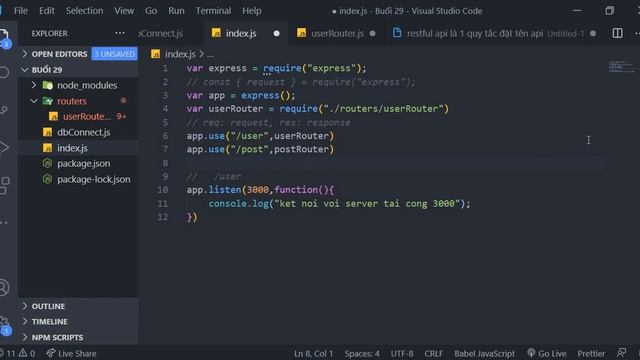Open the View menu
Viewport: 640px width, 360px height.
[124, 11]
